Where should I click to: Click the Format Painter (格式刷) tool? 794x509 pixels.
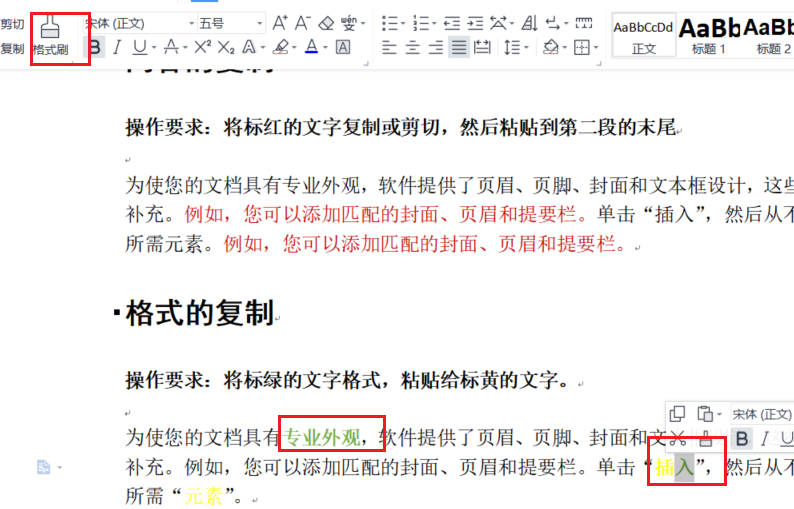tap(50, 35)
